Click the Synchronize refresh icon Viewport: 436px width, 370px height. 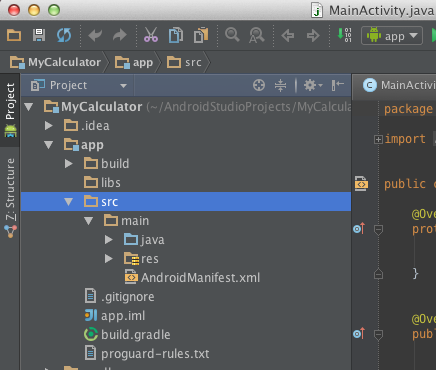tap(64, 35)
